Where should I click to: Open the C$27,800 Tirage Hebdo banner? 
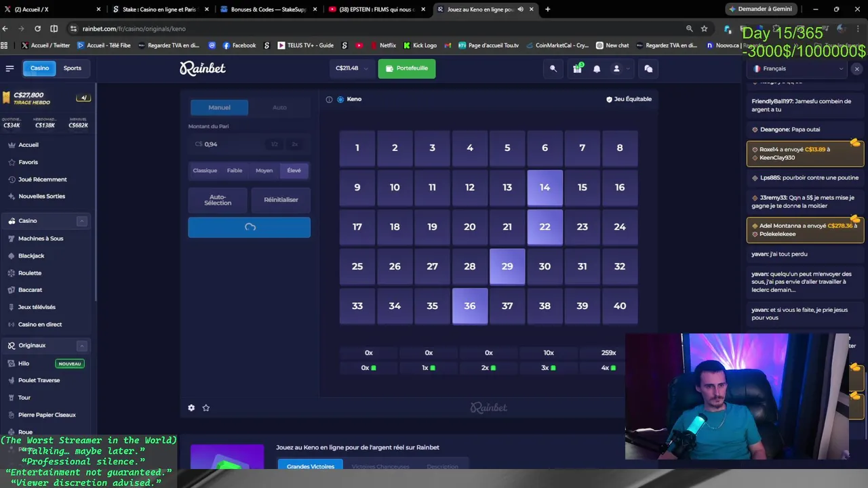46,98
